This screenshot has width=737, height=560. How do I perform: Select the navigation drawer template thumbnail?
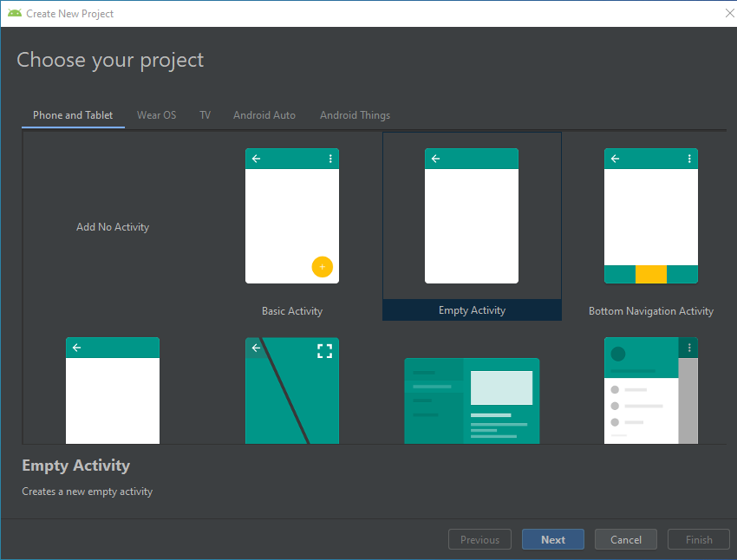(651, 390)
